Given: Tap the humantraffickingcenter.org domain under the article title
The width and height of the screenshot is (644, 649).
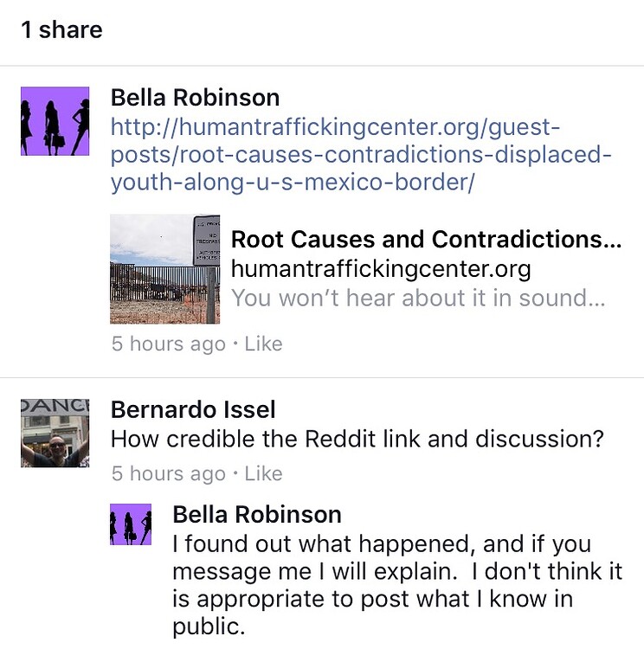Looking at the screenshot, I should 381,269.
